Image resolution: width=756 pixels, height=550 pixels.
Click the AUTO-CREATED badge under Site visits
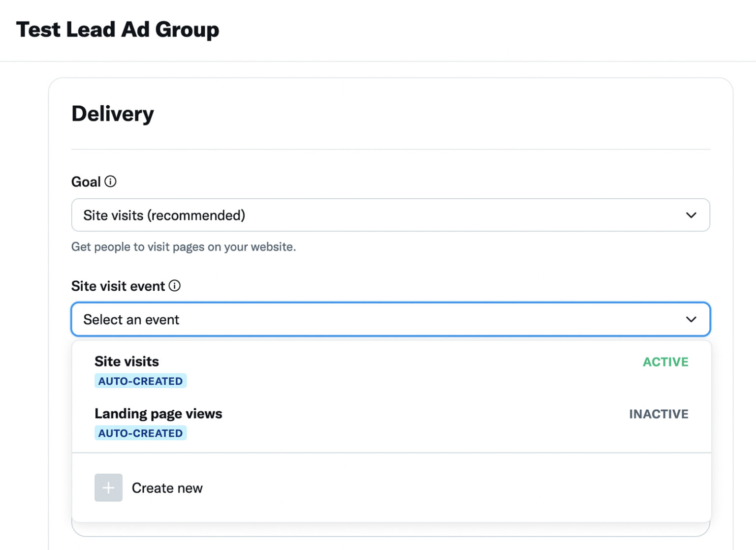[x=140, y=380]
